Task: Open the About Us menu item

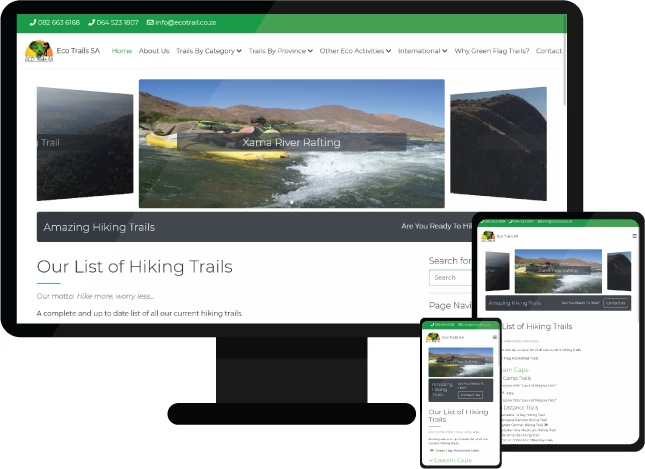Action: point(154,51)
